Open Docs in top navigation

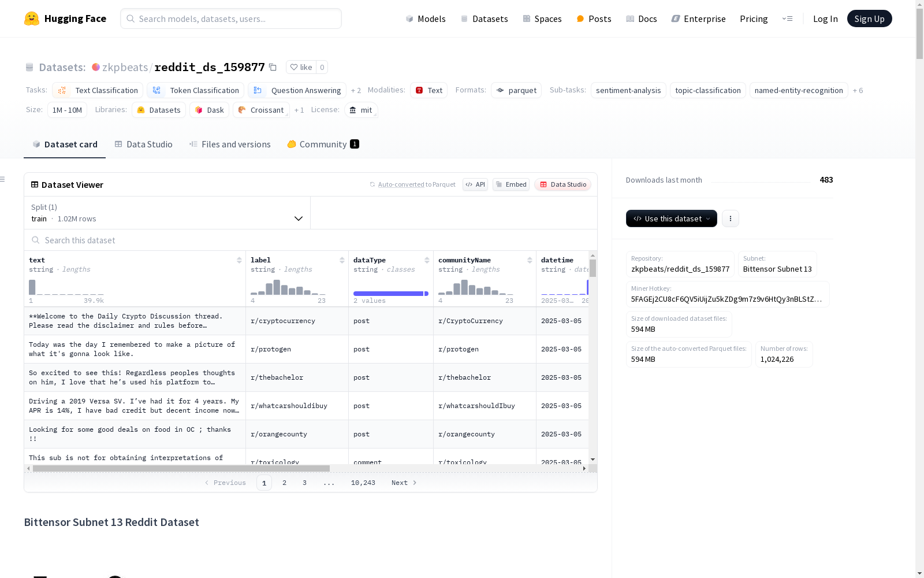[642, 18]
